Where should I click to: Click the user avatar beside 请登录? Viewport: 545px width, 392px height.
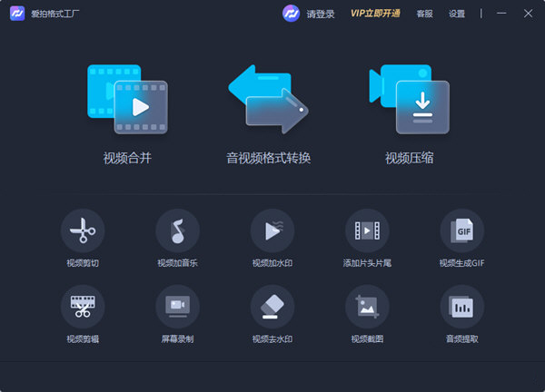pyautogui.click(x=292, y=14)
